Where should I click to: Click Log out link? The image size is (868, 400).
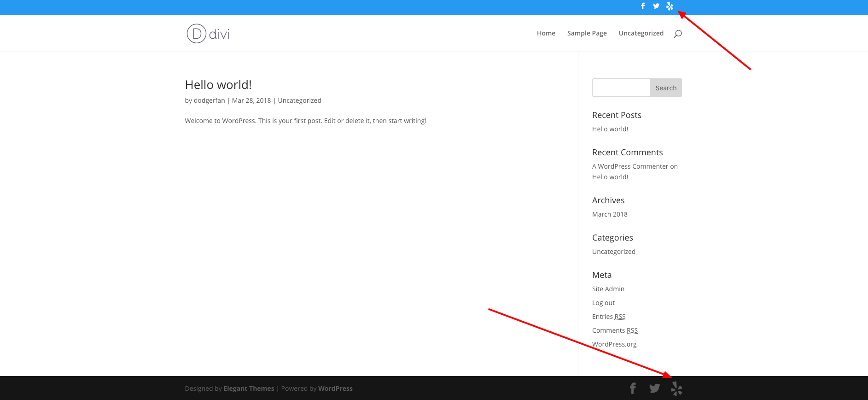(x=604, y=303)
